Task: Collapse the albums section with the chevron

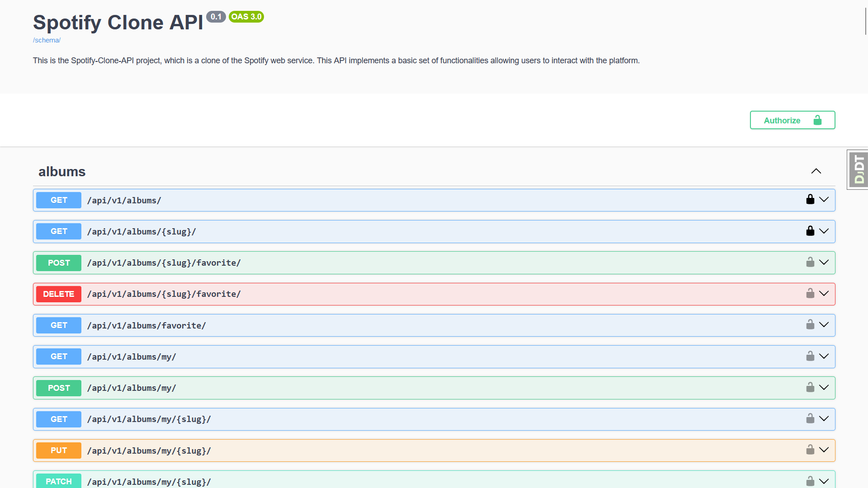Action: (x=816, y=171)
